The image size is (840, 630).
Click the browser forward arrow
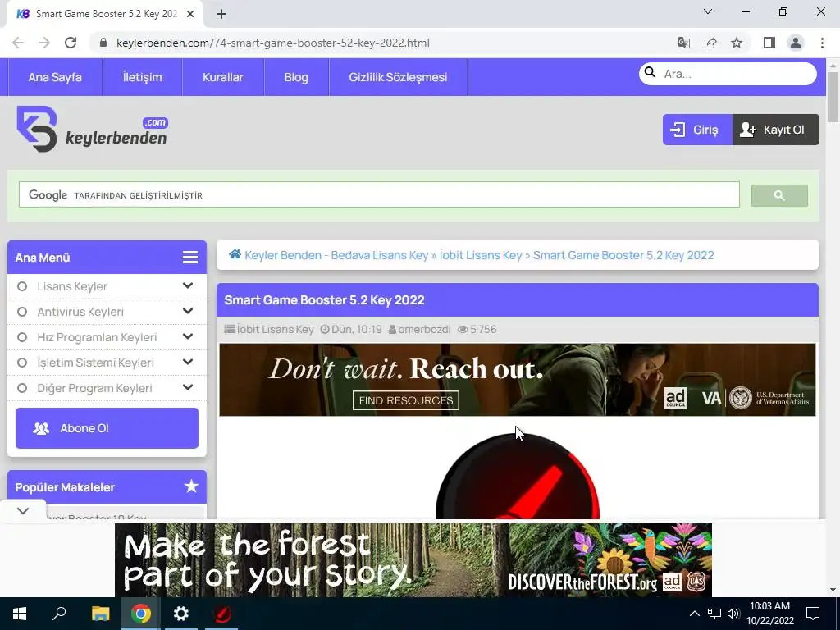click(x=44, y=43)
